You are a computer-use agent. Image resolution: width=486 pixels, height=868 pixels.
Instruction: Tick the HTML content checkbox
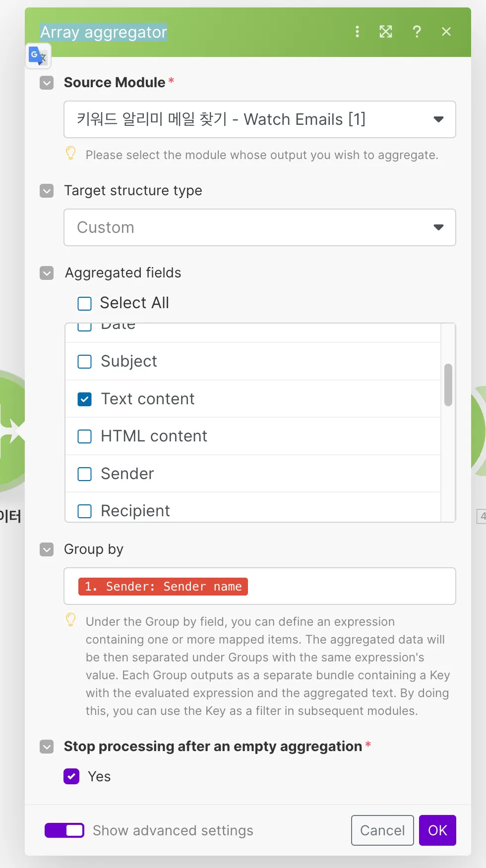pos(85,436)
